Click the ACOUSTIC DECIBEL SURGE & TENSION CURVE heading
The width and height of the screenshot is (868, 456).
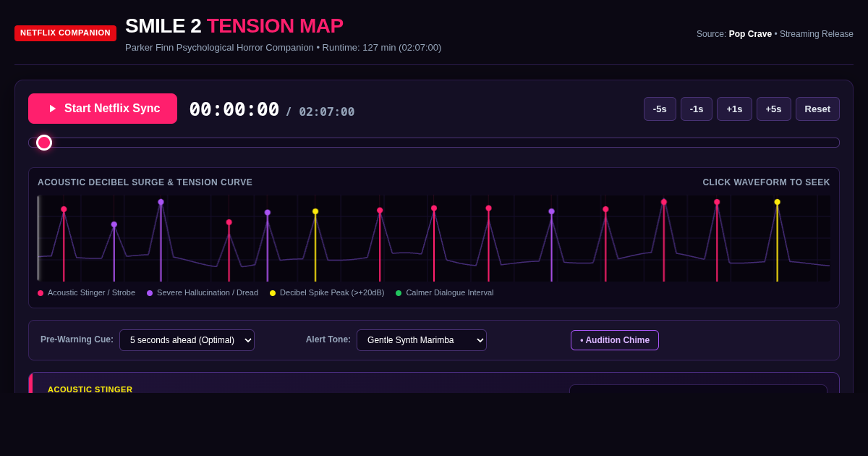145,182
